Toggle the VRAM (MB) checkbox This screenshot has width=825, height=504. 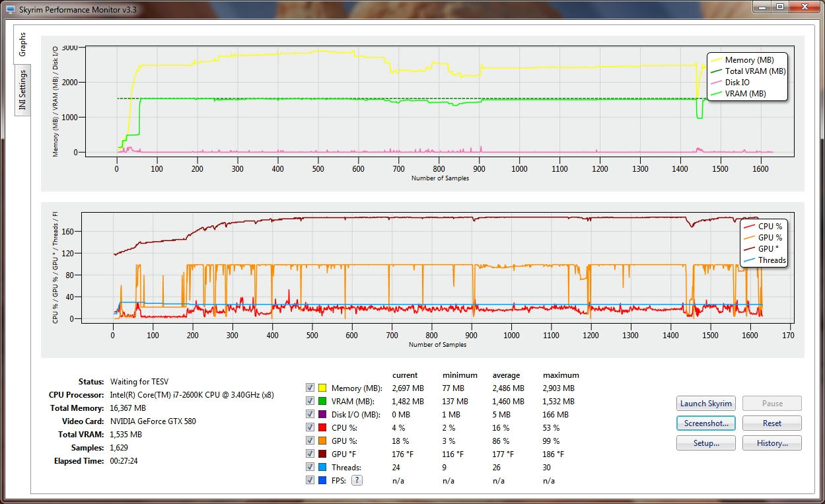point(310,402)
